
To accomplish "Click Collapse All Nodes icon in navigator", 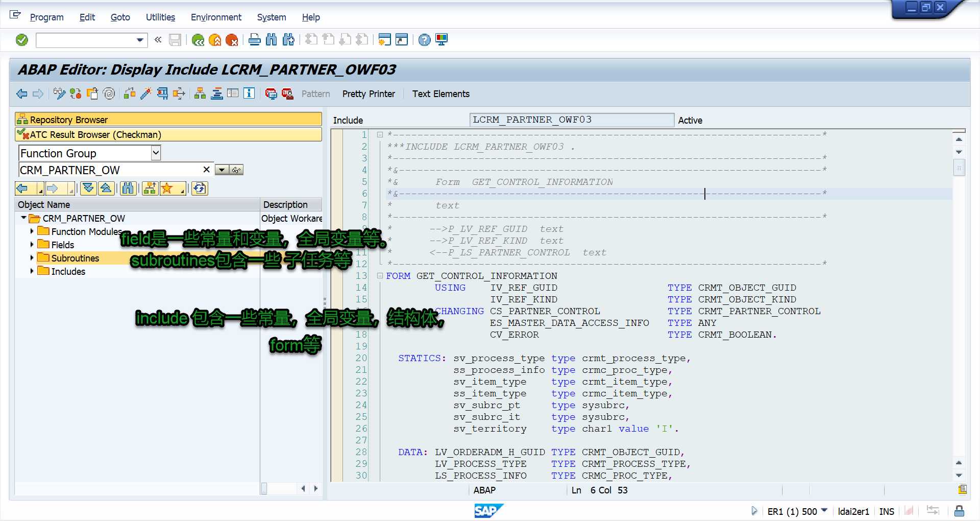I will point(106,188).
